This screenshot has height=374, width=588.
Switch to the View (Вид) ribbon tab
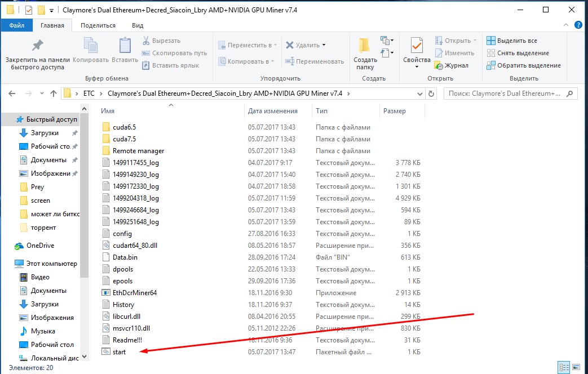[138, 25]
